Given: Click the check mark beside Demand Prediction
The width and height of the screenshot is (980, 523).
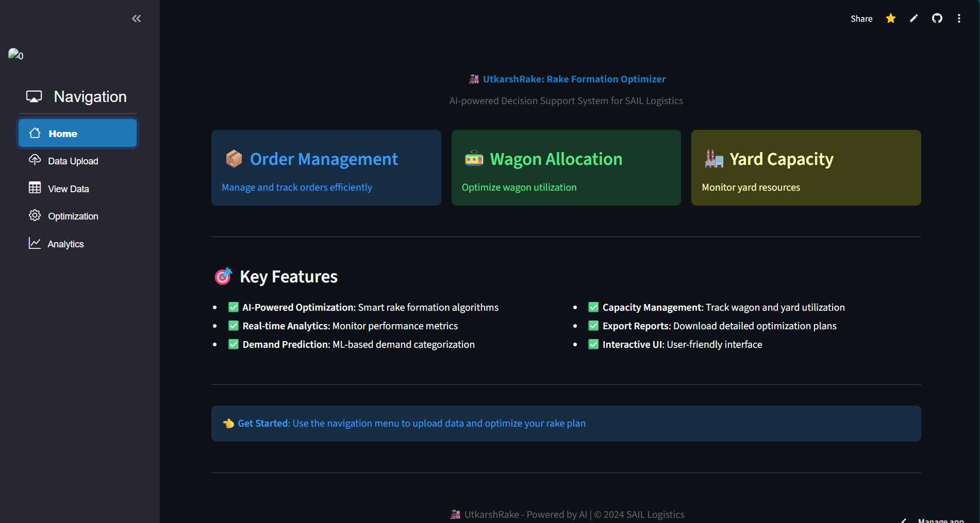Looking at the screenshot, I should 234,344.
